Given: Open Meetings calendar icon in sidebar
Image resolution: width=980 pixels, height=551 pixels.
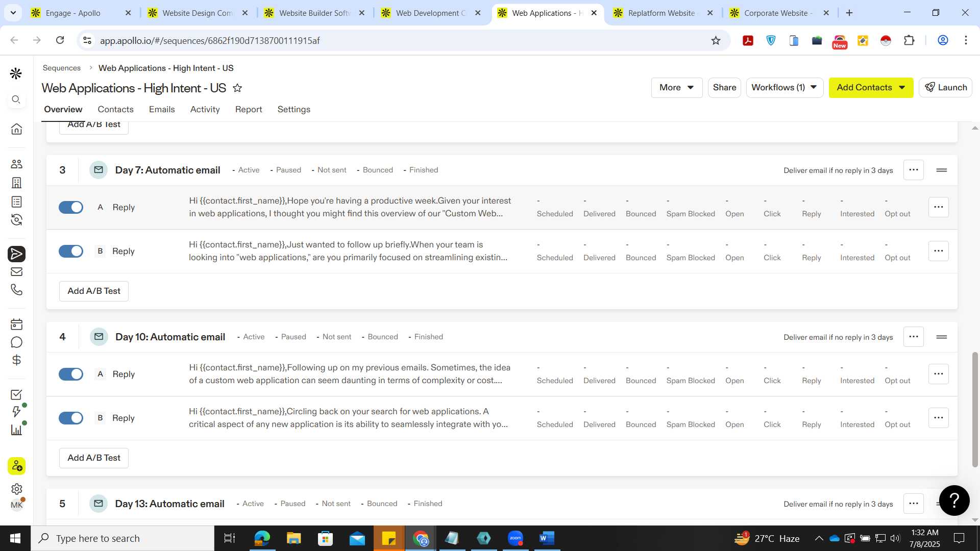Looking at the screenshot, I should 16,324.
